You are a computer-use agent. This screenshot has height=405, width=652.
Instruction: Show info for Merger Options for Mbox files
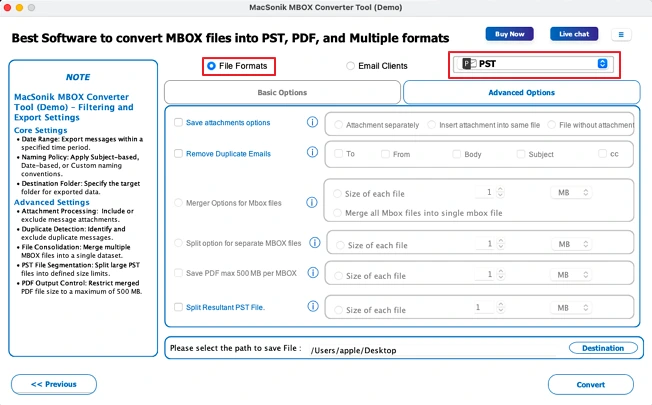[312, 202]
